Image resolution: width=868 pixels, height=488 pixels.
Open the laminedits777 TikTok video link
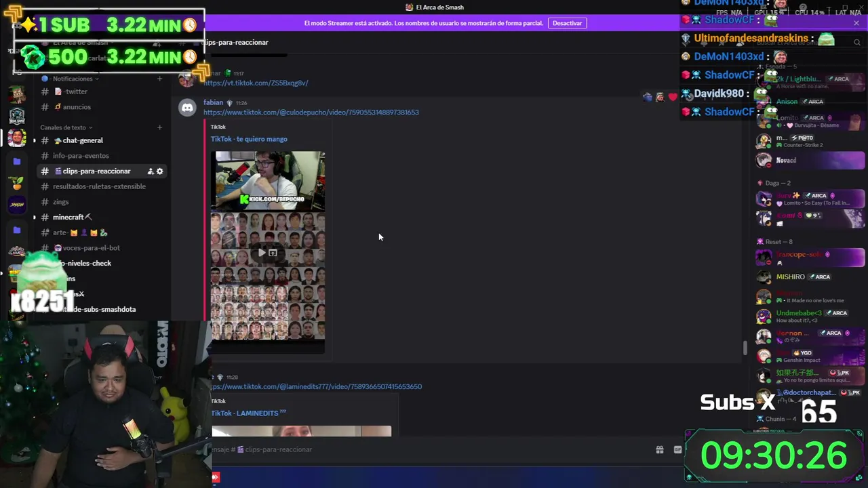[x=316, y=386]
